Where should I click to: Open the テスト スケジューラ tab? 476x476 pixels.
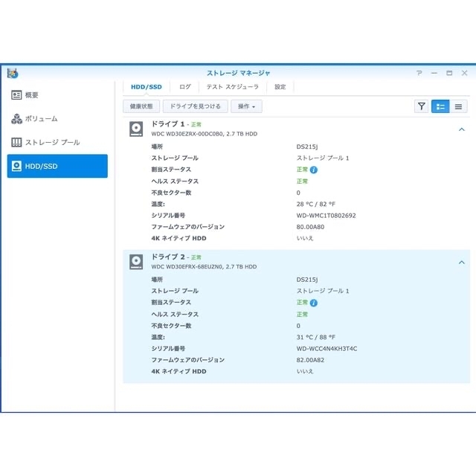(x=233, y=87)
